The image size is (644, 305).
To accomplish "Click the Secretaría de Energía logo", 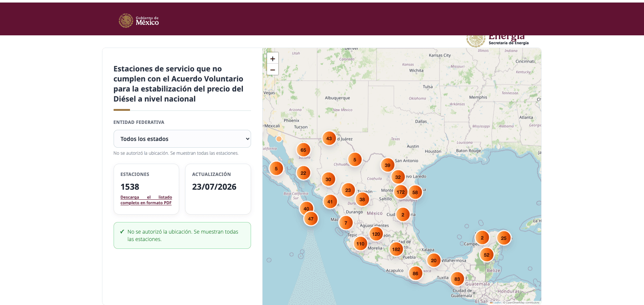I will click(x=497, y=40).
